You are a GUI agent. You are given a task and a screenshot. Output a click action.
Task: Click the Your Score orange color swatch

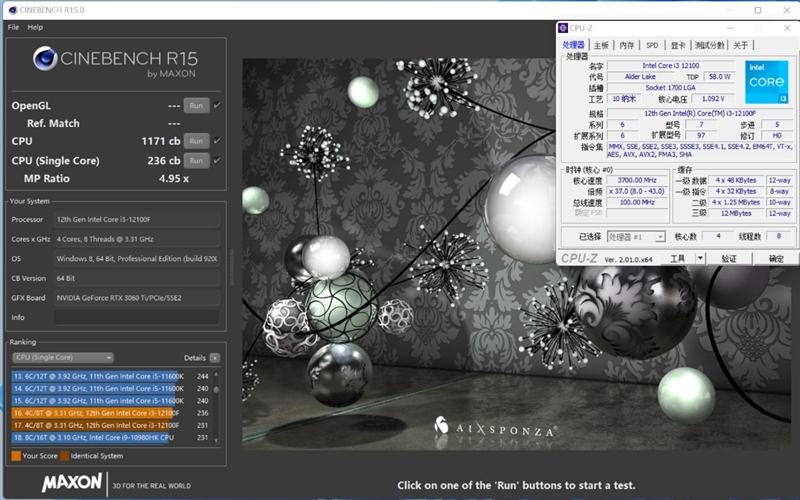pos(16,456)
